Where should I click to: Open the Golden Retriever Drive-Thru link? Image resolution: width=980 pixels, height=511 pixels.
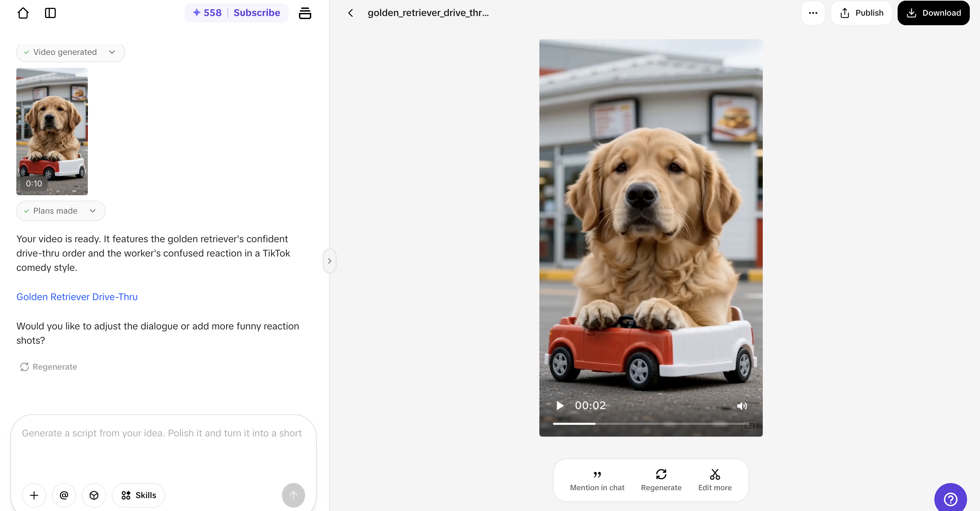point(77,297)
